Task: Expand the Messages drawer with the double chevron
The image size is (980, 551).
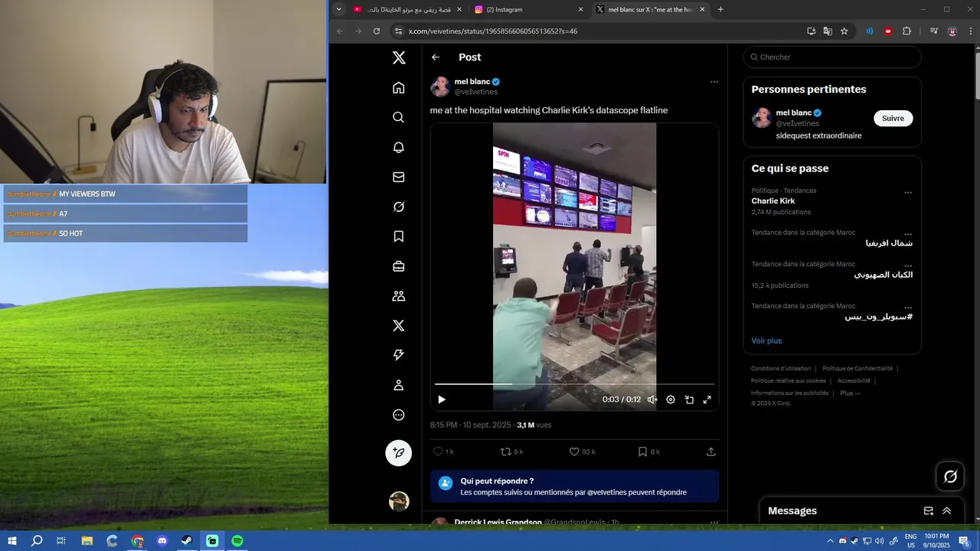Action: [x=947, y=510]
